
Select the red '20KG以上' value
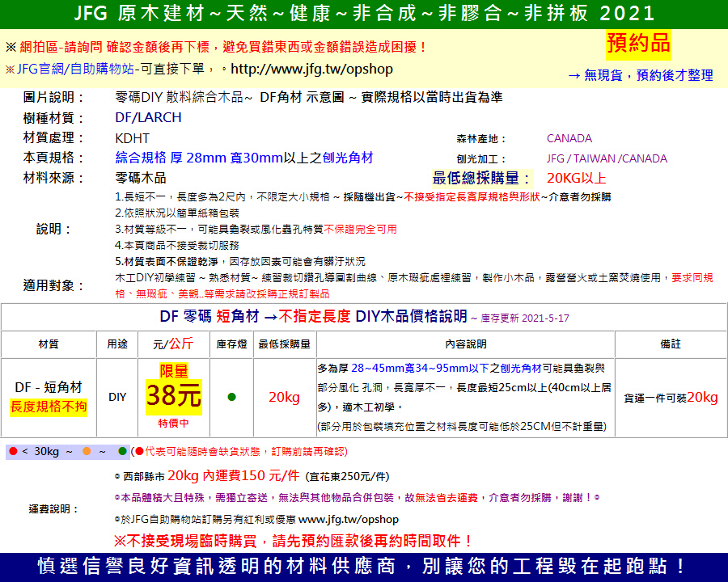(576, 178)
